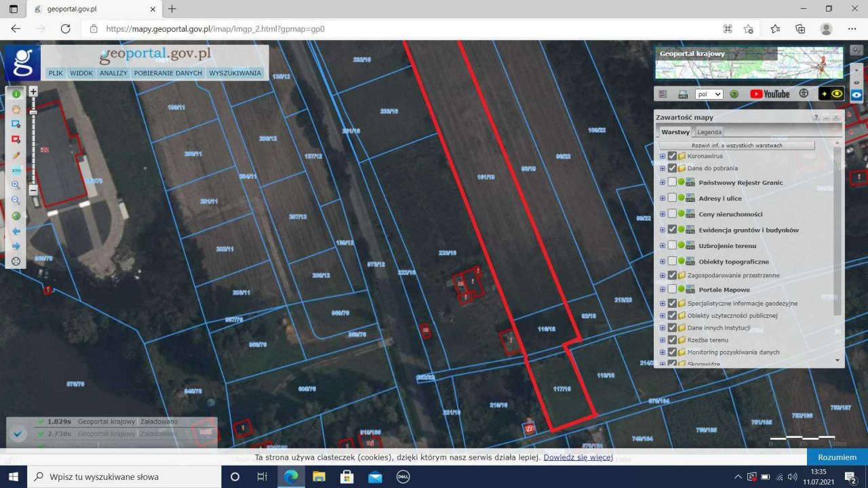
Task: Open the Microsoft Edge taskbar icon
Action: pyautogui.click(x=291, y=476)
